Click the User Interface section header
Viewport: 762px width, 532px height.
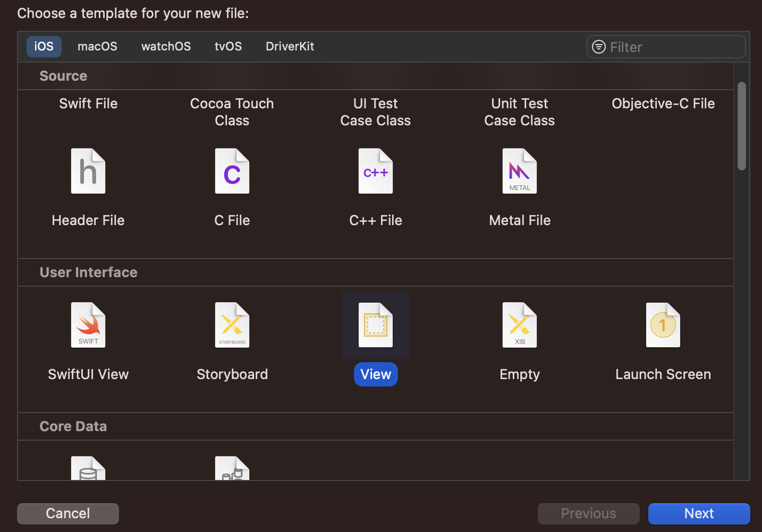(x=89, y=272)
